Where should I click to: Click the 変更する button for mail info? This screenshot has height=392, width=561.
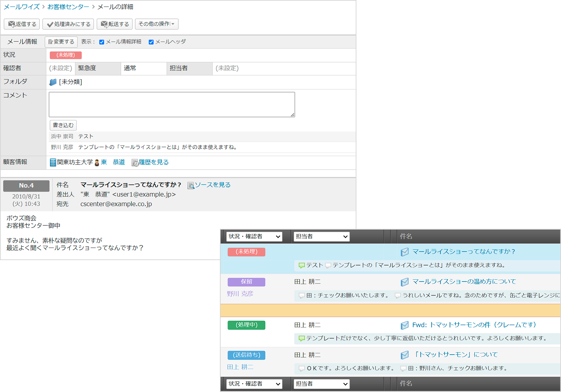pyautogui.click(x=61, y=42)
